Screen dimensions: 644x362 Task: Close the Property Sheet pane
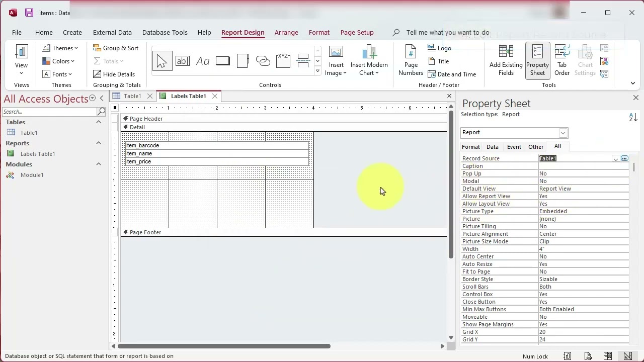[635, 98]
